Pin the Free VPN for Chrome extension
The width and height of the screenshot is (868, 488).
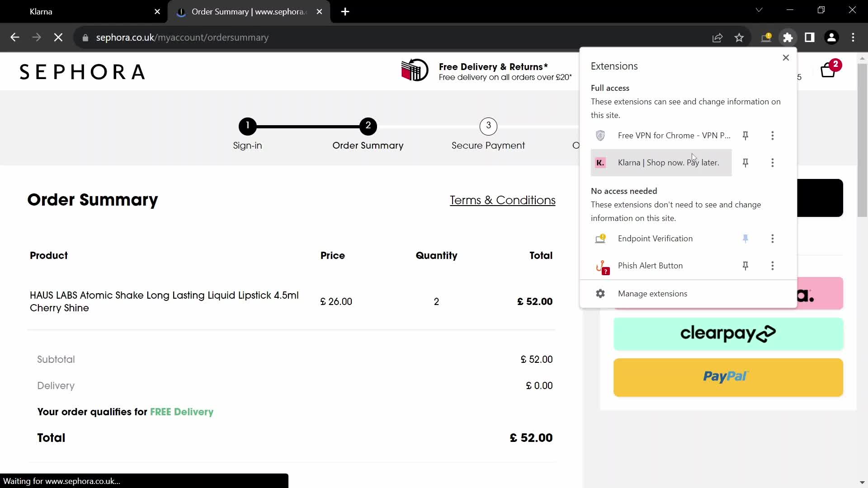(745, 136)
